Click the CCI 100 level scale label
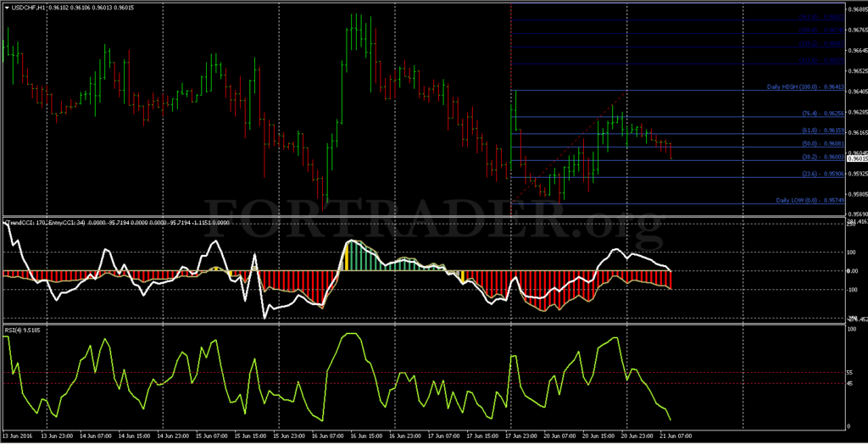The width and height of the screenshot is (868, 444). click(851, 252)
